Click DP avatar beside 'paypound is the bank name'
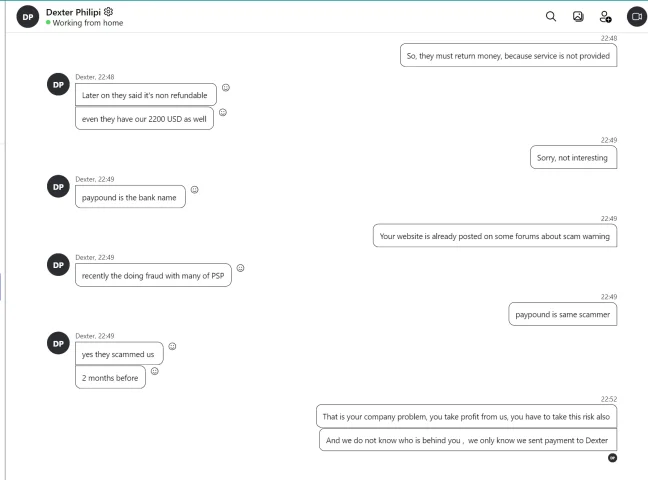The height and width of the screenshot is (480, 648). [58, 186]
